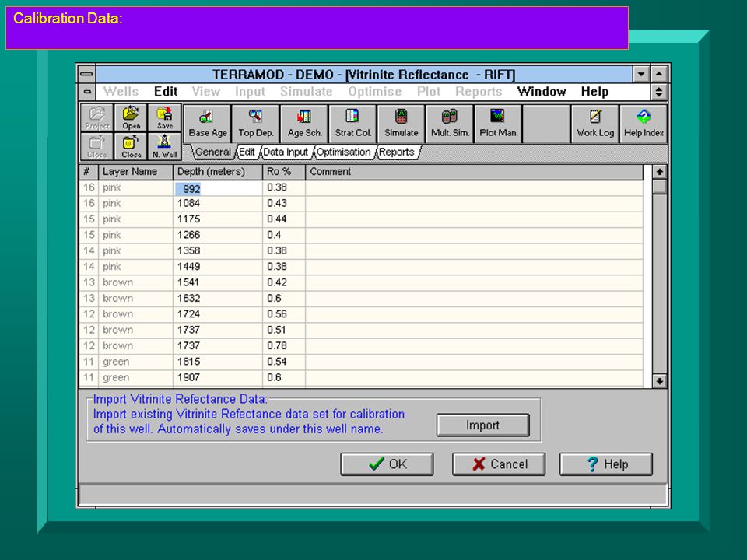
Task: Click the restore arrows button beside Help menu
Action: coord(659,92)
